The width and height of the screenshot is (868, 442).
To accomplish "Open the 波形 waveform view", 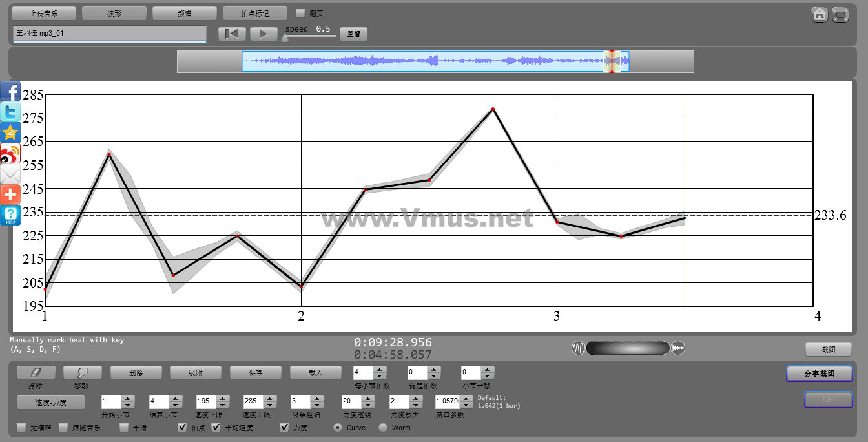I will click(x=114, y=13).
